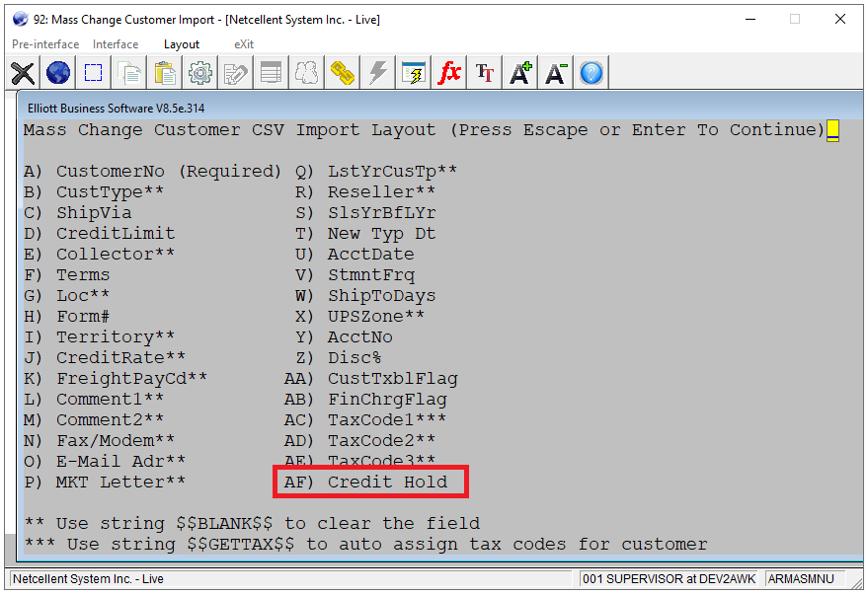868x595 pixels.
Task: Click status bar Netcellent System Inc. - Live
Action: [88, 579]
